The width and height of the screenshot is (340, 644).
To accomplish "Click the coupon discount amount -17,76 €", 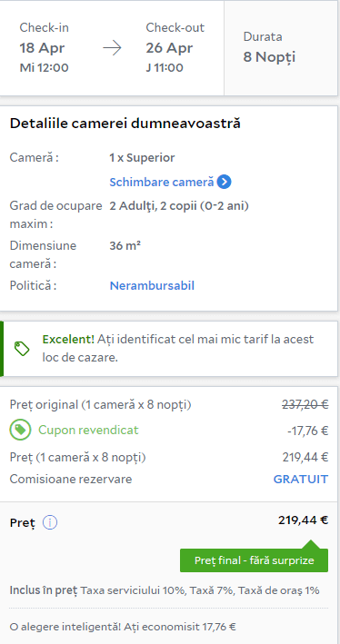I will point(307,431).
